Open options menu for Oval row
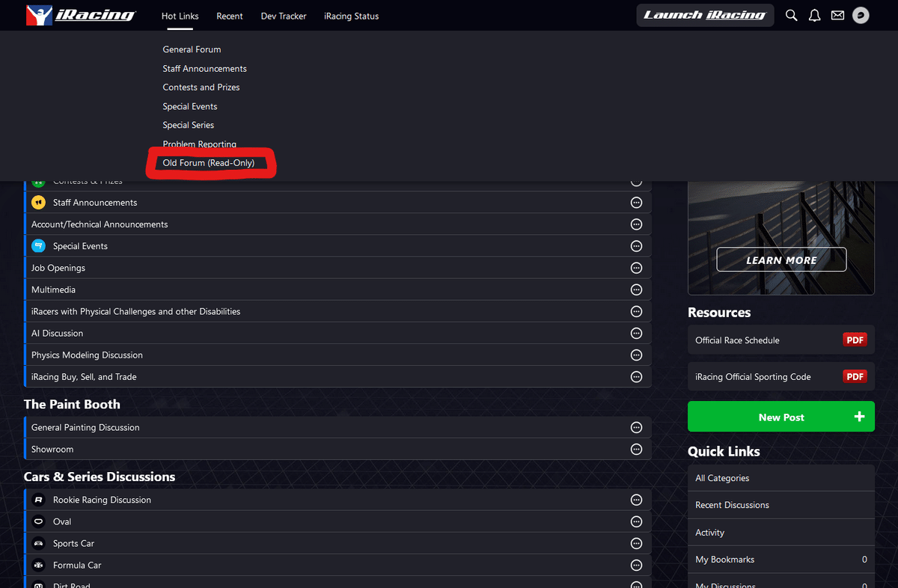The image size is (898, 588). pyautogui.click(x=636, y=521)
